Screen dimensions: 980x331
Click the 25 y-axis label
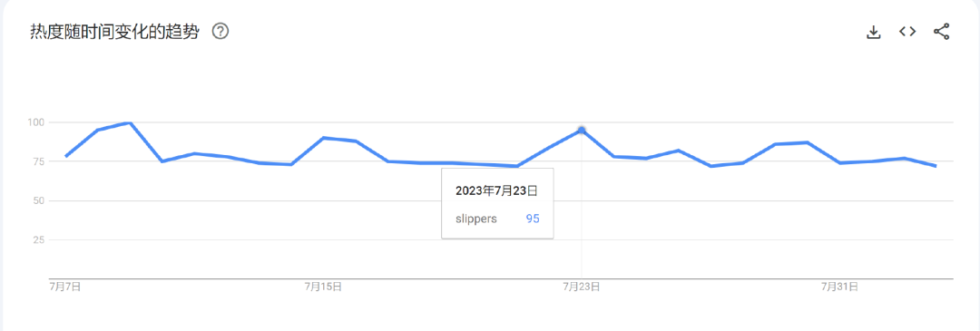point(37,240)
